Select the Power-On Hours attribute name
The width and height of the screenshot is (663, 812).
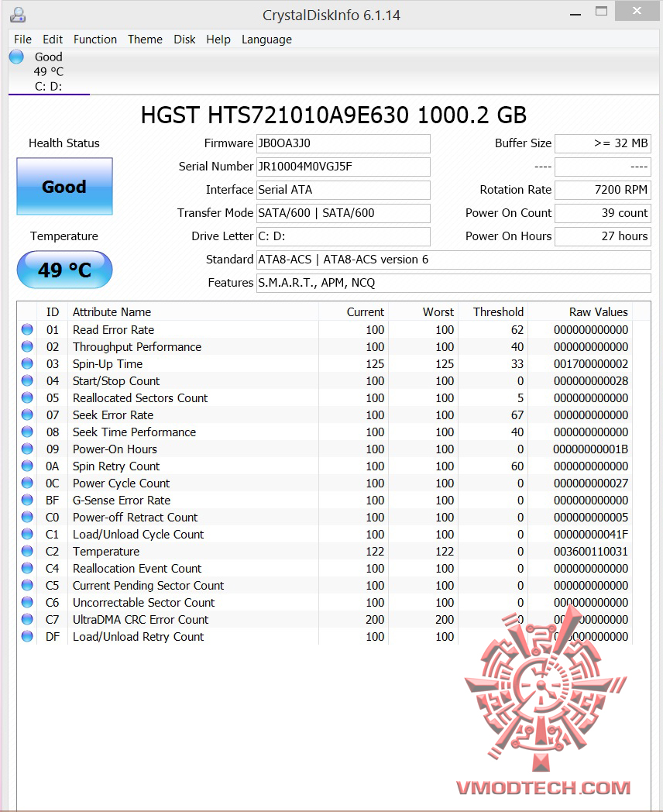coord(115,449)
